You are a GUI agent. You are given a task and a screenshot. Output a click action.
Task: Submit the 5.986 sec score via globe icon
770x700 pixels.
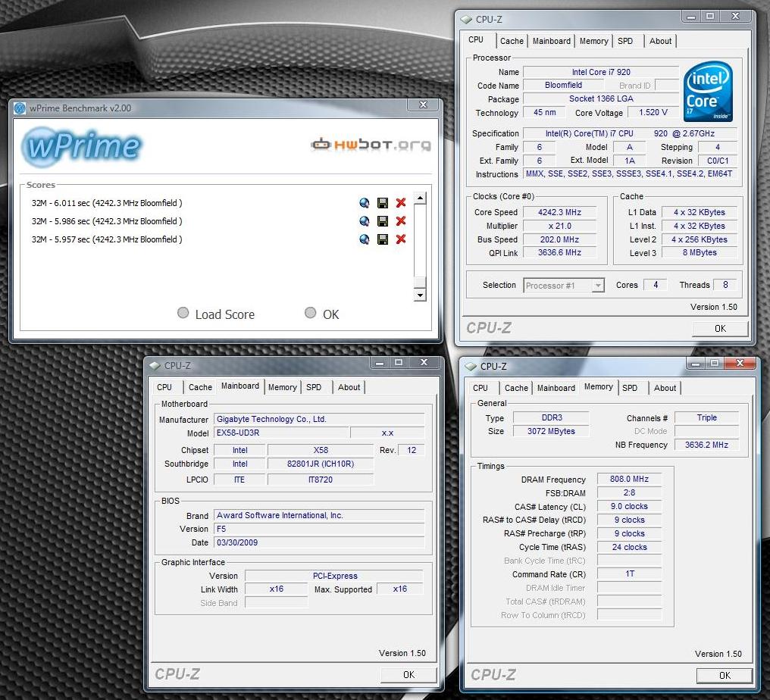[365, 221]
